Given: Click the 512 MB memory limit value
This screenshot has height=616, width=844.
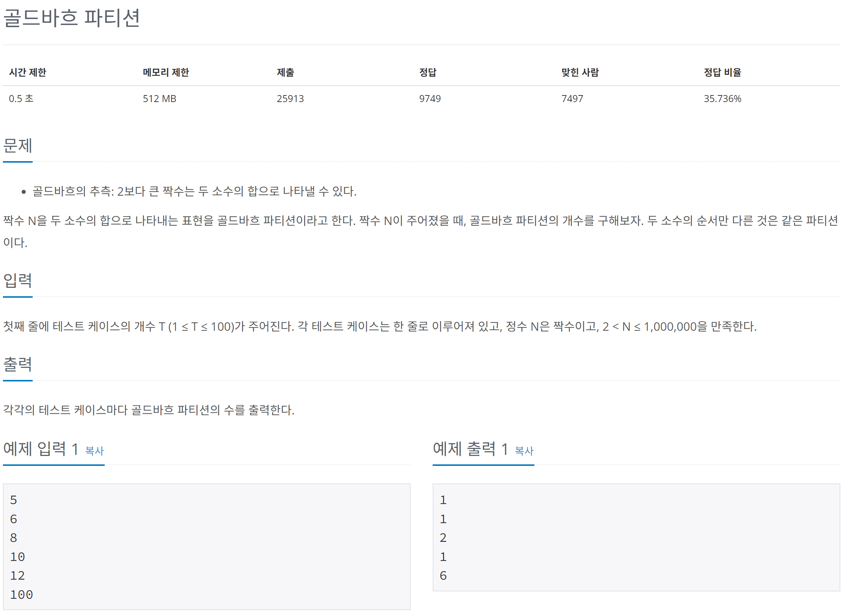Looking at the screenshot, I should [159, 99].
